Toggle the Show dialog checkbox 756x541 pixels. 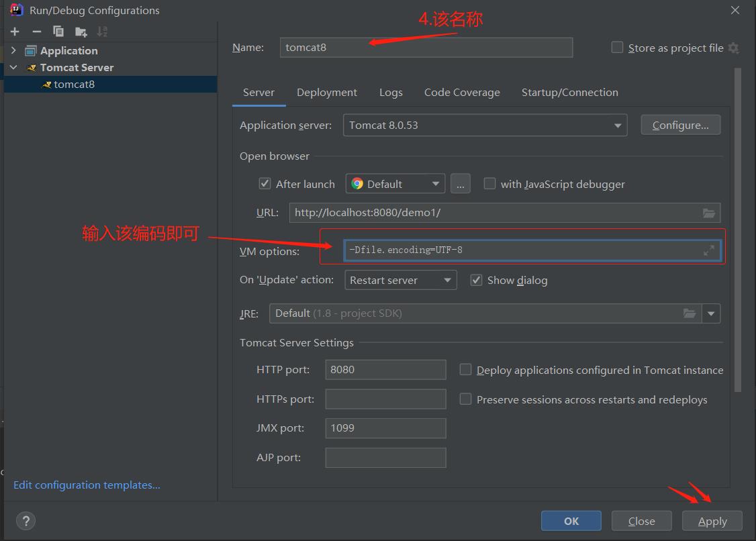coord(476,280)
